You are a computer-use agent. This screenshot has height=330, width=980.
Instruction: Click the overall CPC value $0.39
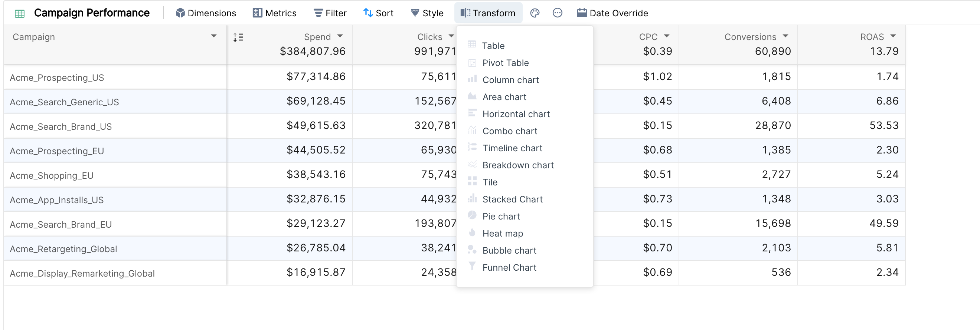657,51
